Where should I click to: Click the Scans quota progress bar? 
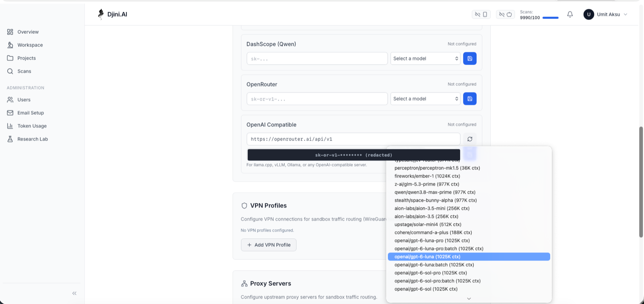[550, 18]
